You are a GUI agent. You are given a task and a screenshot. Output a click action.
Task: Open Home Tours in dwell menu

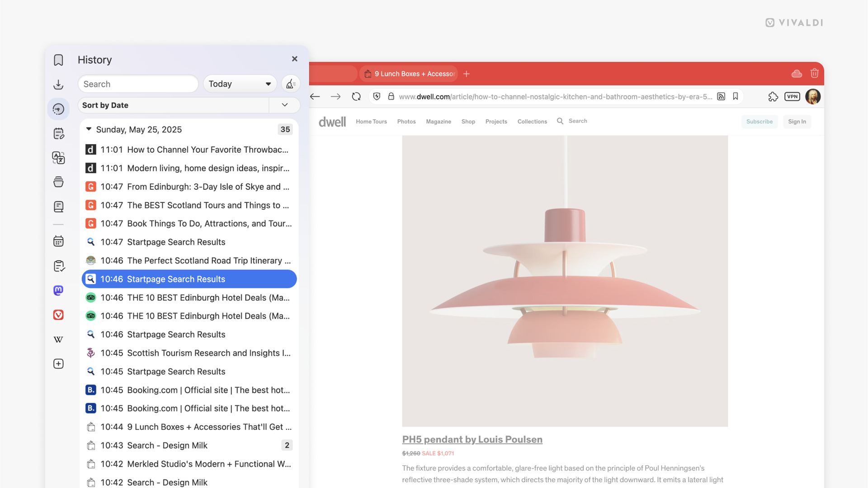coord(371,122)
